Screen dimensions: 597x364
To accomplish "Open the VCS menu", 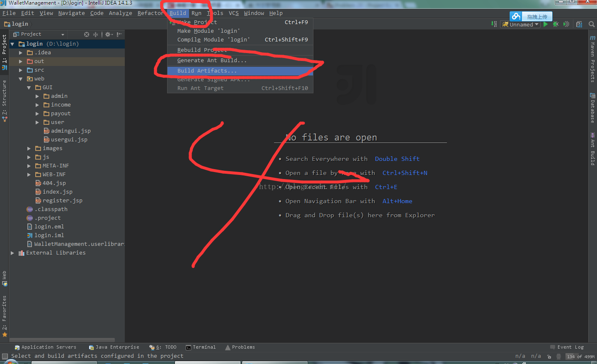I will point(234,13).
